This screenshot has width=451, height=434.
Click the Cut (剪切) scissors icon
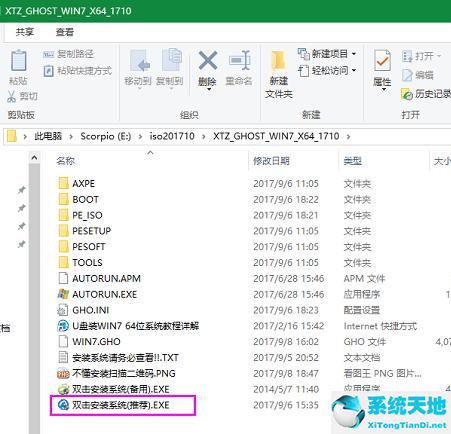pyautogui.click(x=12, y=96)
